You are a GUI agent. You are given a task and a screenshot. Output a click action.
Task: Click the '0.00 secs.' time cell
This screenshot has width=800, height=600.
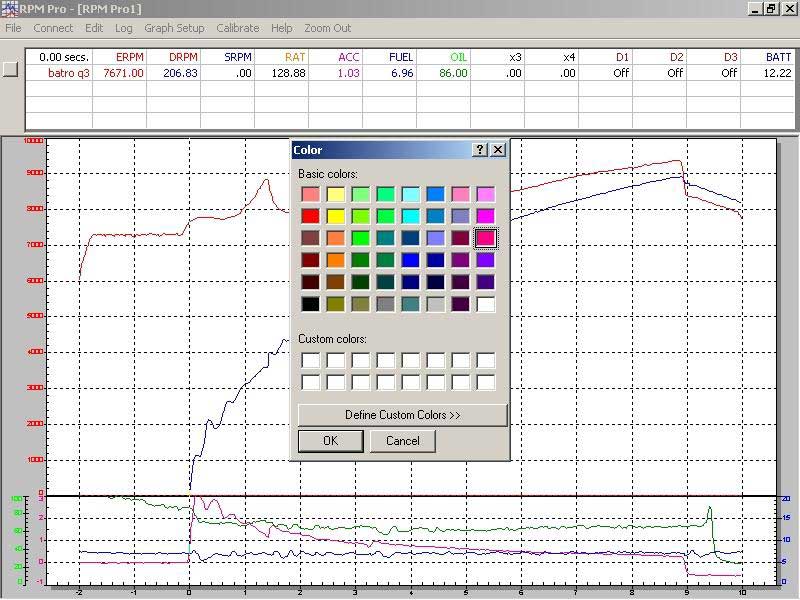(59, 57)
